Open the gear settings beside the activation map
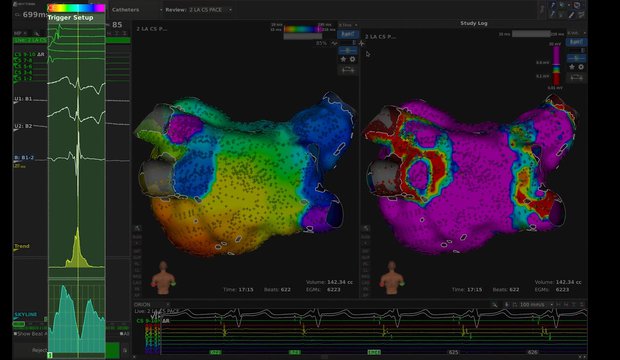The width and height of the screenshot is (620, 360). pos(352,59)
